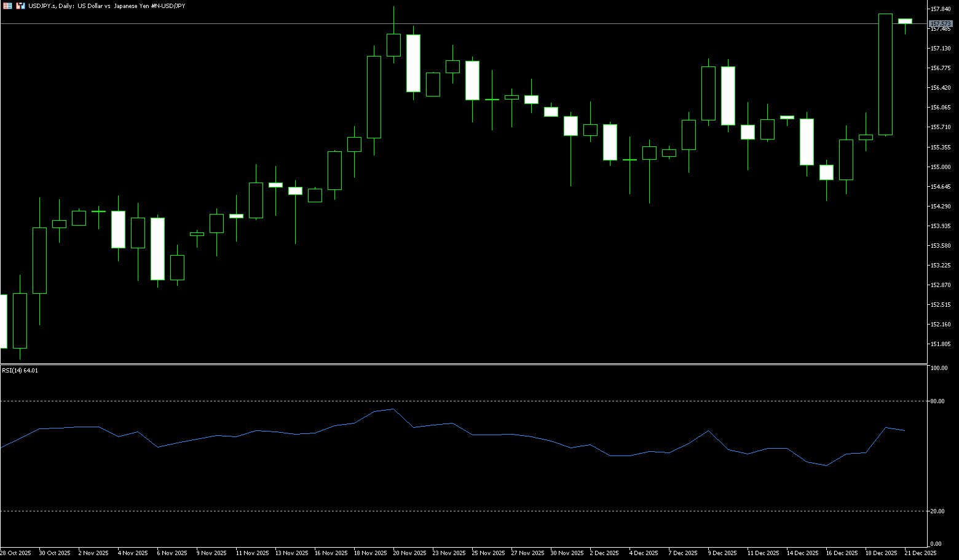
Task: Open the Depth of Market icon
Action: [20, 6]
